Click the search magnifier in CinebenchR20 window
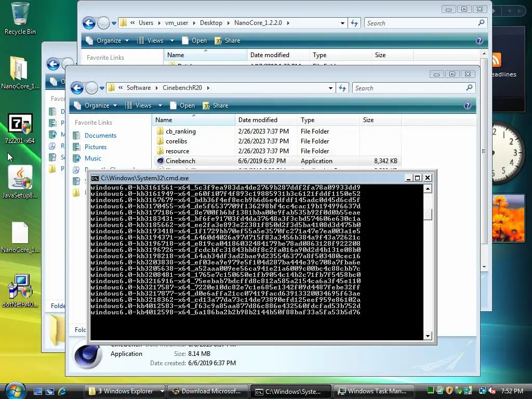 (x=470, y=88)
